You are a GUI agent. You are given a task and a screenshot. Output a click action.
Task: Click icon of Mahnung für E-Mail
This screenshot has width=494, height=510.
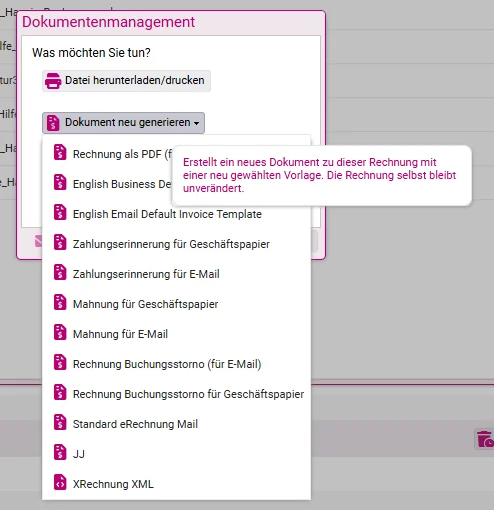coord(60,332)
